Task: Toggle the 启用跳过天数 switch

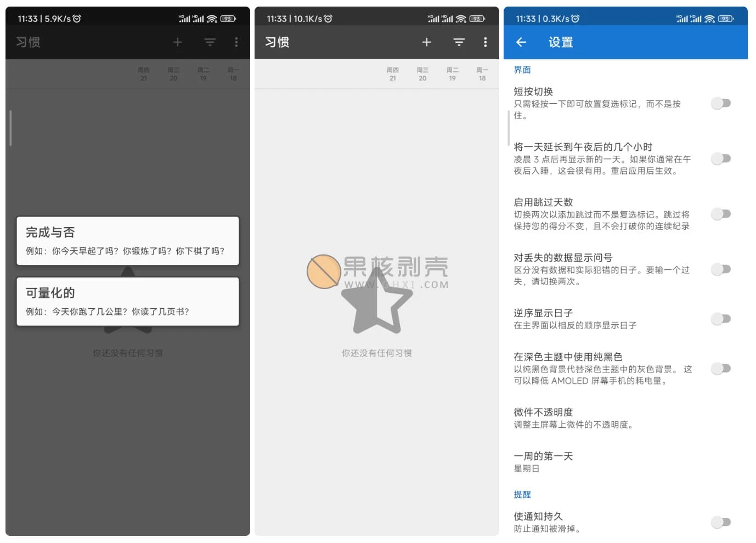Action: point(721,214)
